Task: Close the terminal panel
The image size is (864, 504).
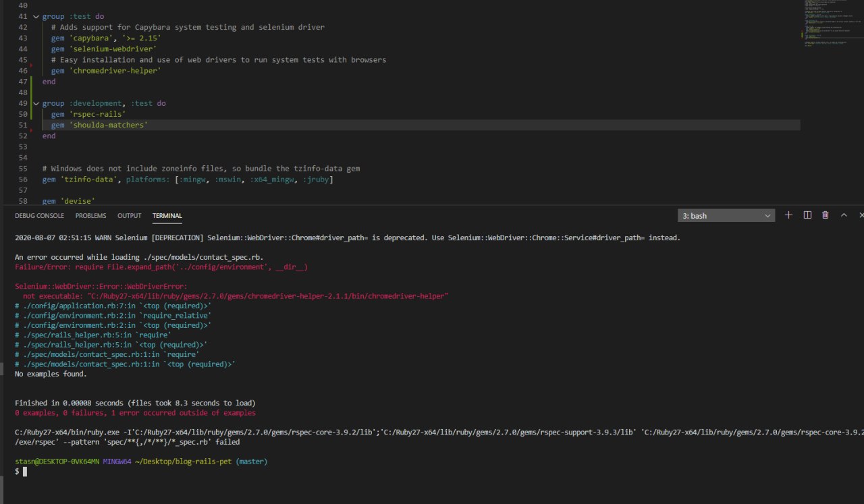Action: [x=861, y=215]
